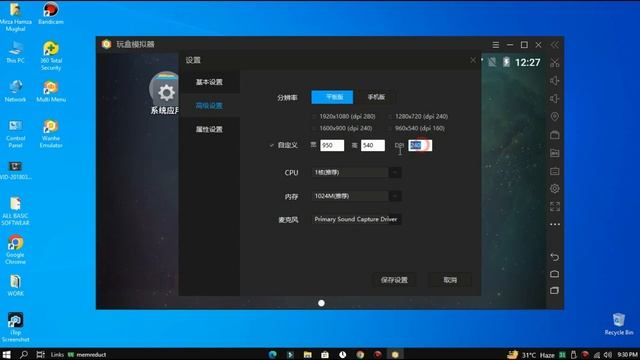Open This PC desktop icon
Image resolution: width=640 pixels, height=360 pixels.
pos(16,52)
